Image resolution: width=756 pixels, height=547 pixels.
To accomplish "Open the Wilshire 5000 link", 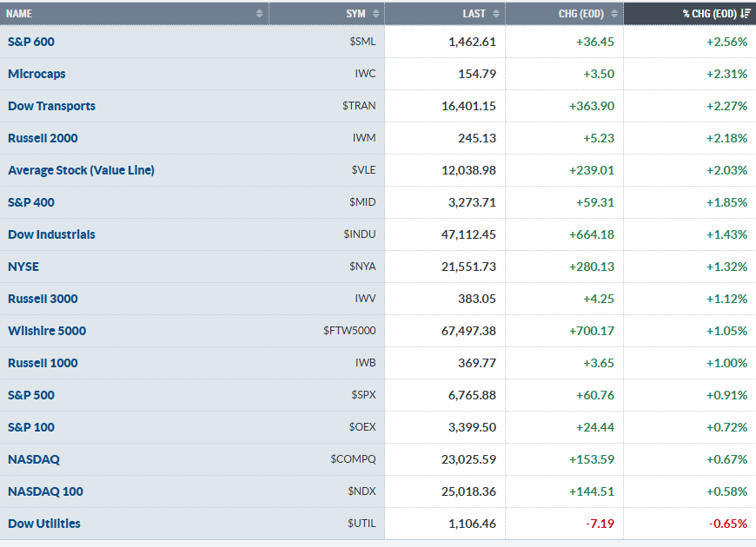I will tap(47, 331).
